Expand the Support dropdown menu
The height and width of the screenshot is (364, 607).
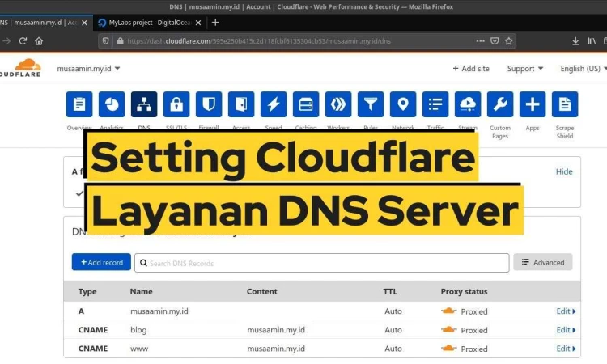click(x=525, y=69)
